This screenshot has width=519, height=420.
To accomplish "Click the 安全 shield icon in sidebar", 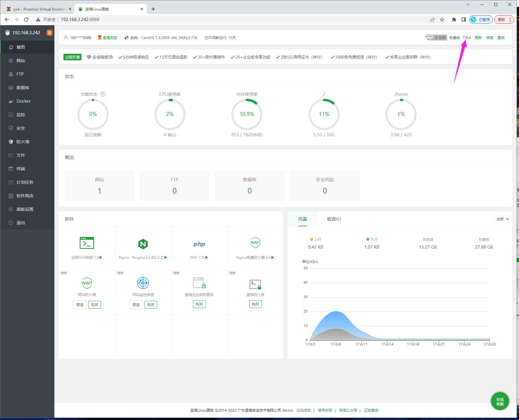I will point(11,128).
